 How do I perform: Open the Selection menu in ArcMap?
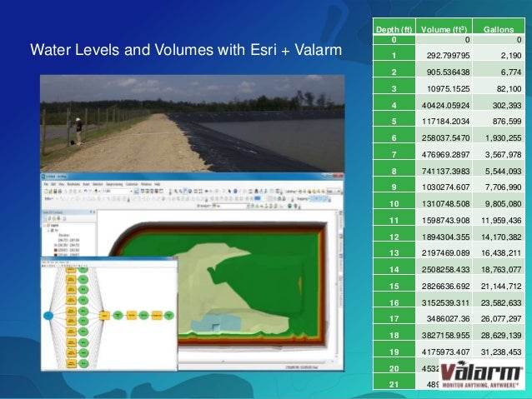coord(98,184)
